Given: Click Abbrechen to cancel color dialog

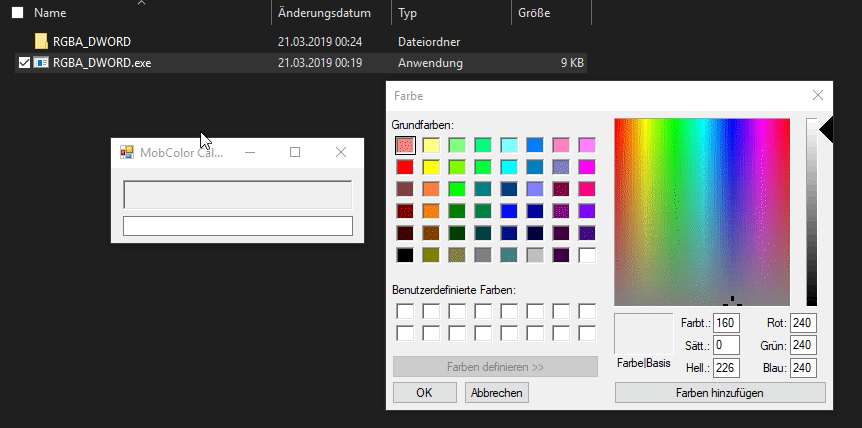Looking at the screenshot, I should 497,393.
